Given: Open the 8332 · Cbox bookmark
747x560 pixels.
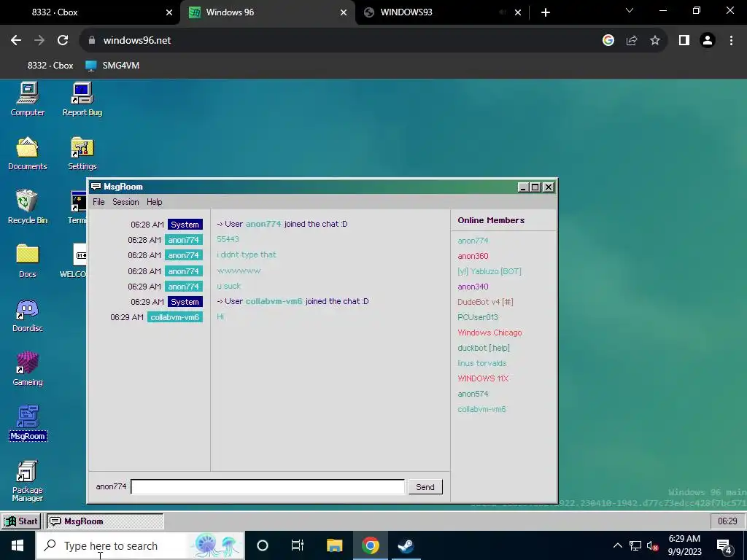Looking at the screenshot, I should click(50, 65).
